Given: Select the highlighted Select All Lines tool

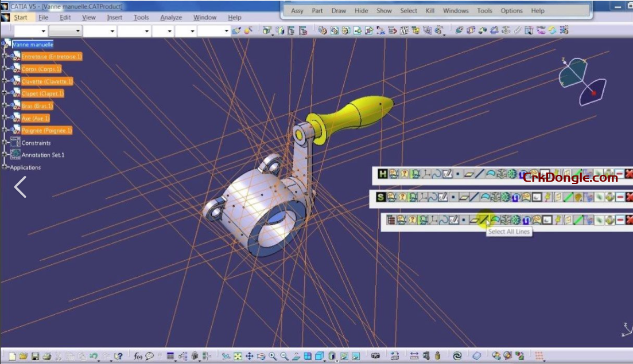Looking at the screenshot, I should 485,220.
